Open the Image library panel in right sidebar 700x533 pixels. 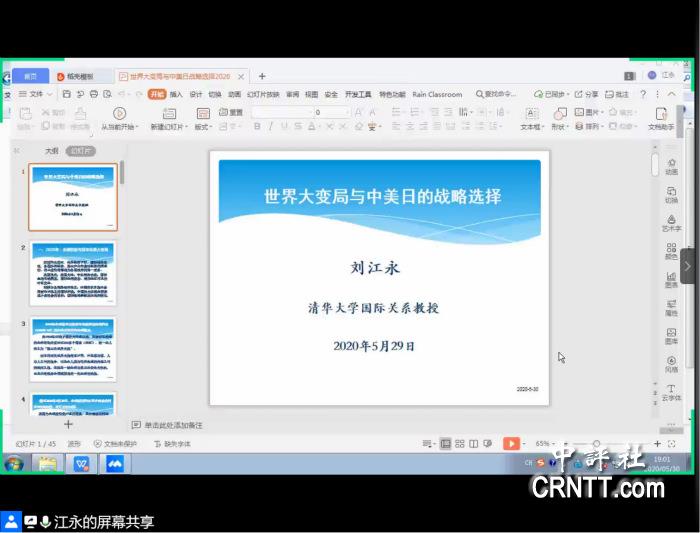[671, 336]
